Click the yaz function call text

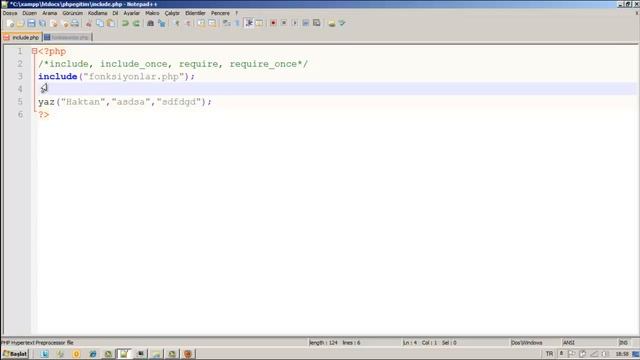tap(46, 102)
